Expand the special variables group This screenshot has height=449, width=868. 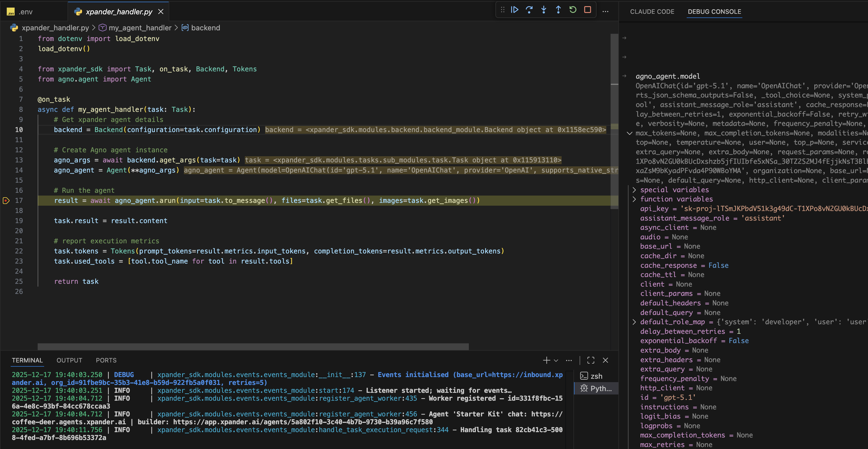pyautogui.click(x=635, y=190)
